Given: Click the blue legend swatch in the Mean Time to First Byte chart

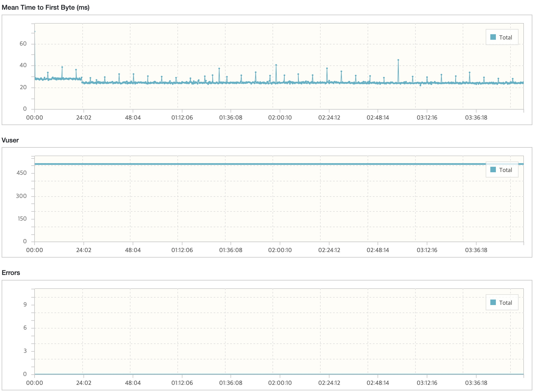Looking at the screenshot, I should tap(493, 37).
